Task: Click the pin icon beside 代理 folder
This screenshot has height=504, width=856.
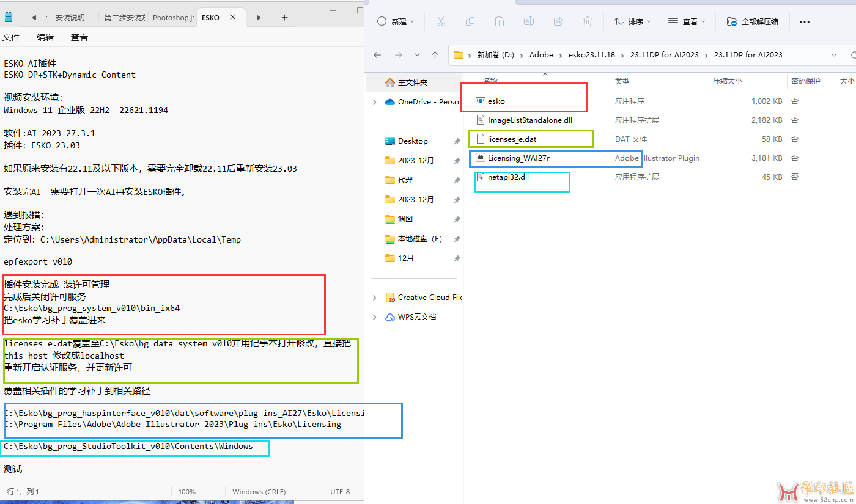Action: tap(456, 180)
